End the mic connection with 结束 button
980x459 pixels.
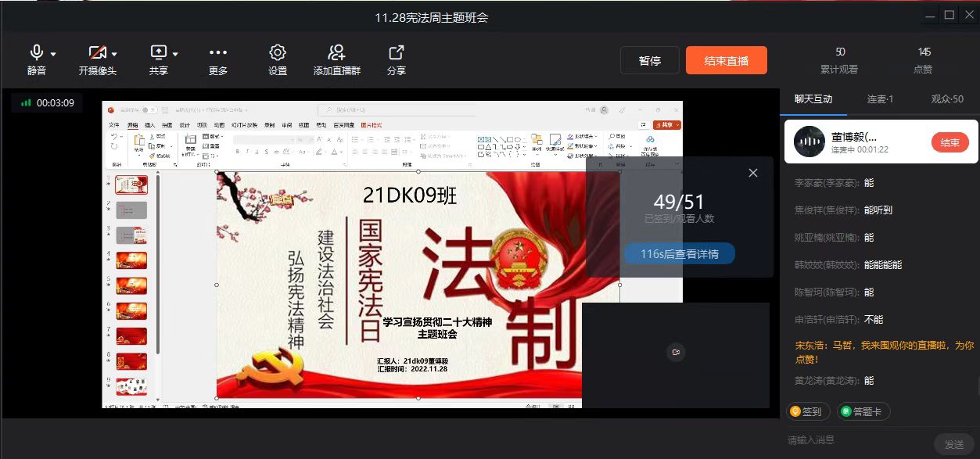[x=949, y=142]
